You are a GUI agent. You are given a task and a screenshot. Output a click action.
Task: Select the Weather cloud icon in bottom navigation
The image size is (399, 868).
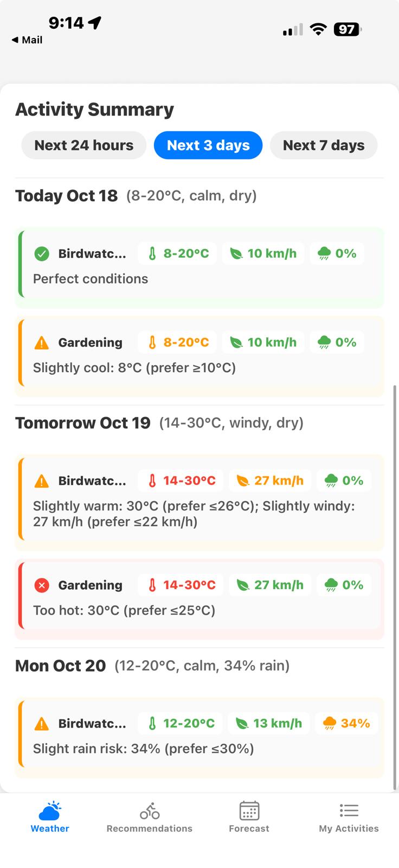pos(49,810)
